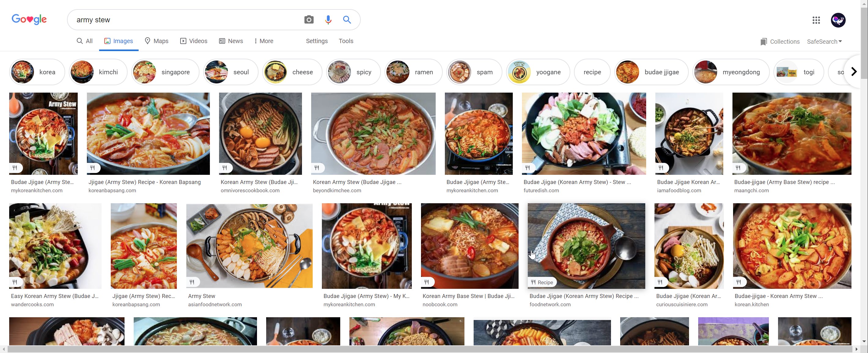Open the Google apps grid
Viewport: 868px width, 353px height.
816,20
